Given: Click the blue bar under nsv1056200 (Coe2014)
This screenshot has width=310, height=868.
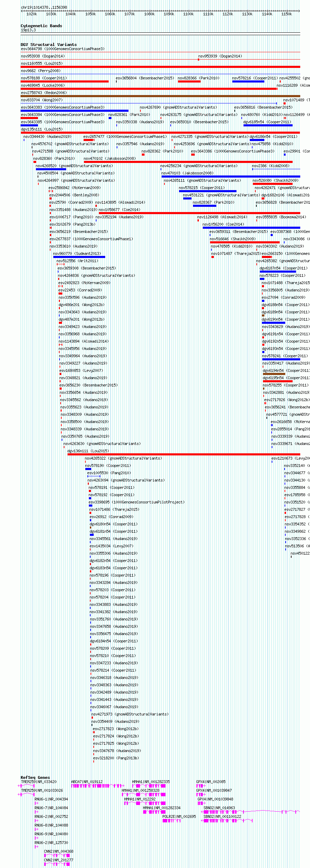Looking at the screenshot, I should [251, 228].
